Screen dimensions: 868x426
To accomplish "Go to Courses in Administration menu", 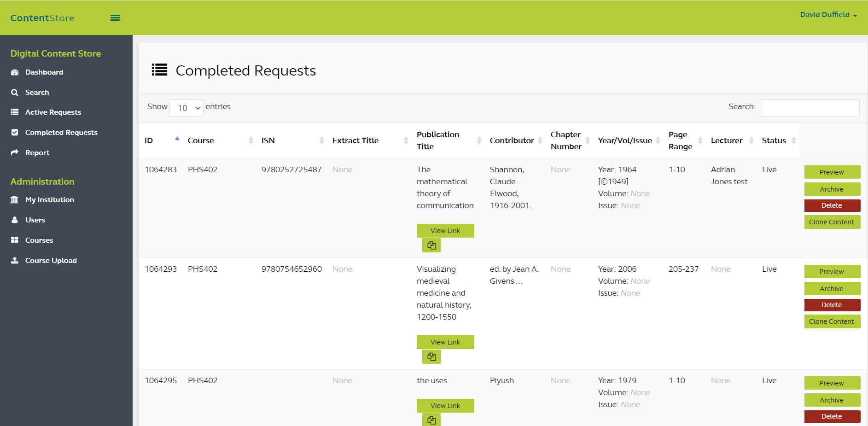I will click(39, 240).
